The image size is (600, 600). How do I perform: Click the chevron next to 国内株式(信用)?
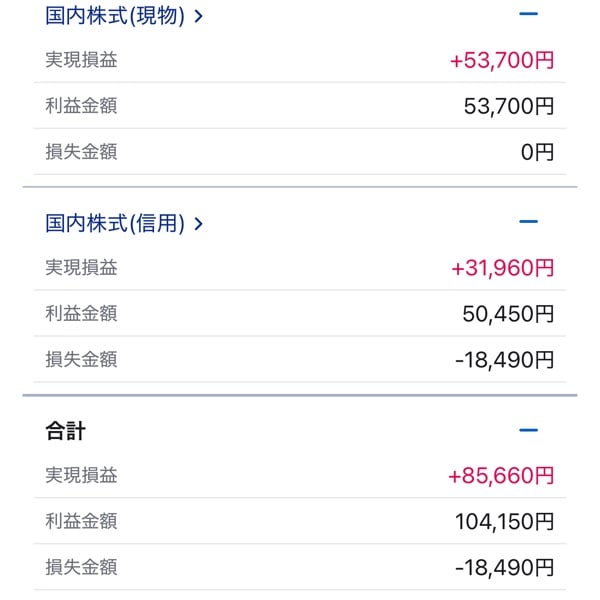tap(198, 225)
